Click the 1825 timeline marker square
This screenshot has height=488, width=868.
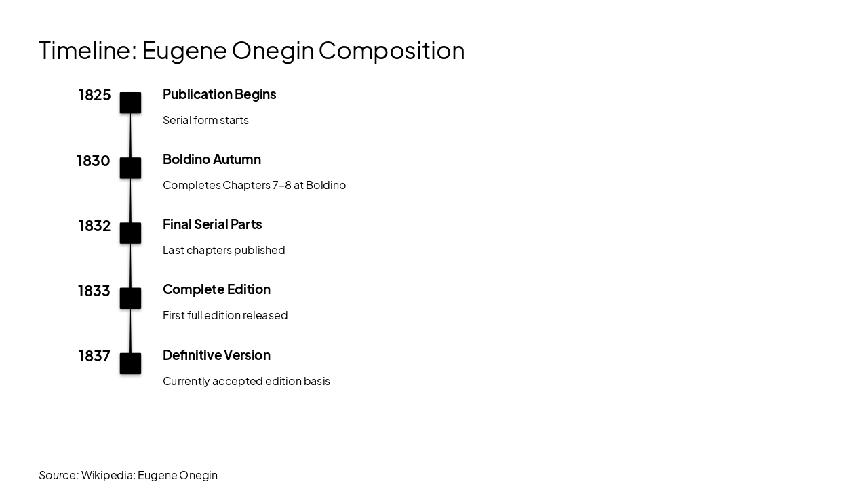click(130, 103)
